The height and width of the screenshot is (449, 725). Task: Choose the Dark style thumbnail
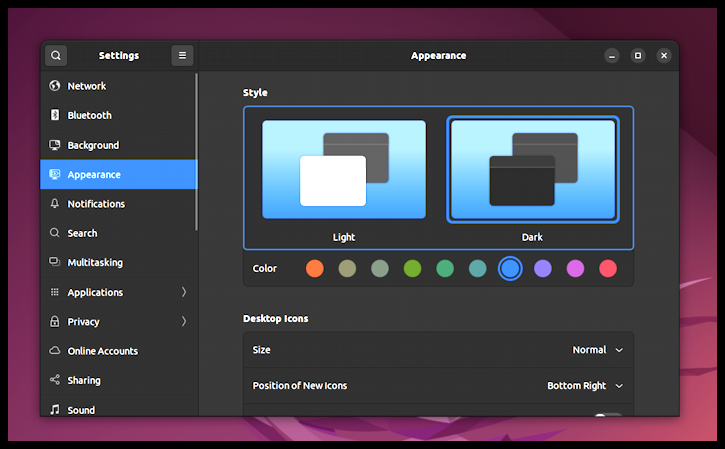[533, 169]
